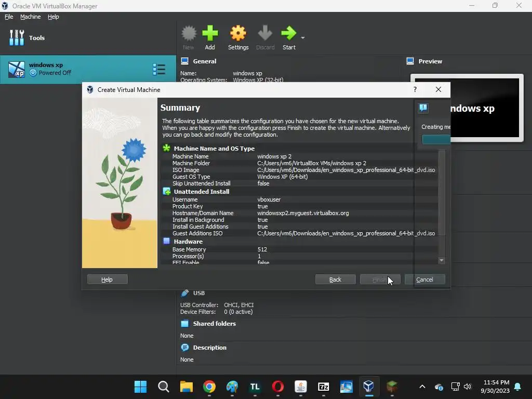Click the windows xp preview thumbnail

click(x=467, y=108)
